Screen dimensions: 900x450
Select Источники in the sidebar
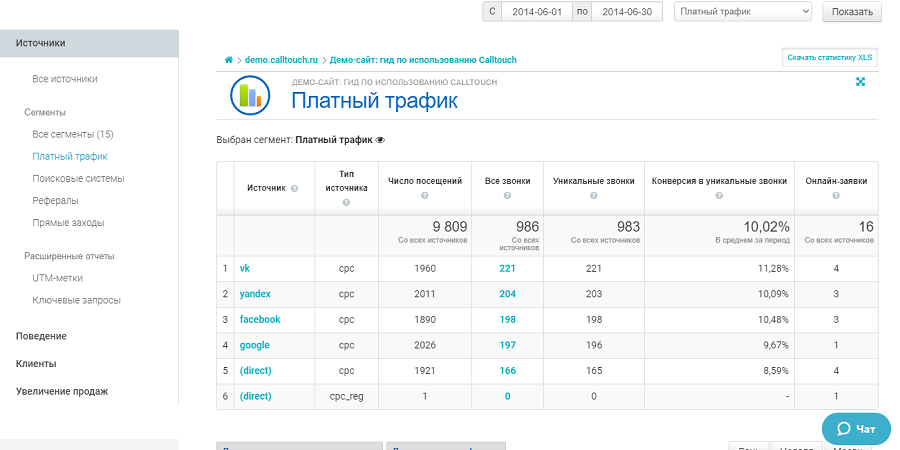(89, 43)
